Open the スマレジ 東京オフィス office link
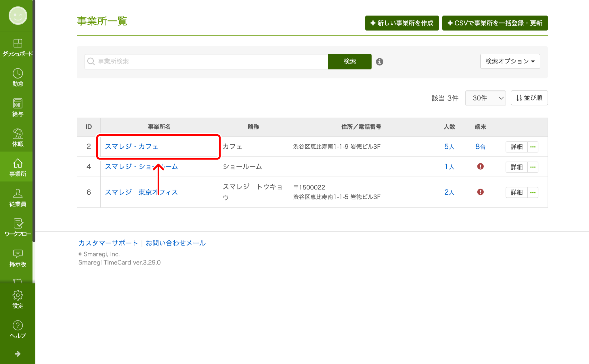 pyautogui.click(x=141, y=192)
